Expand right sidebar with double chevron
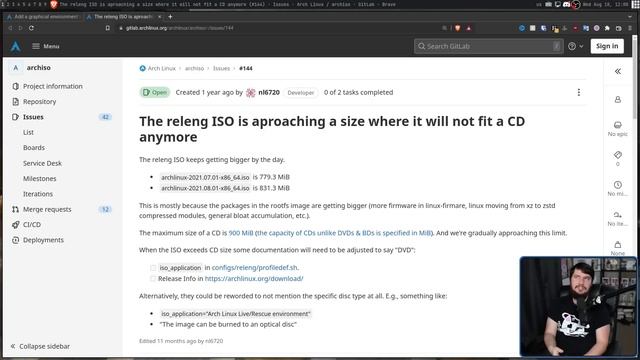This screenshot has height=360, width=640. coord(618,71)
